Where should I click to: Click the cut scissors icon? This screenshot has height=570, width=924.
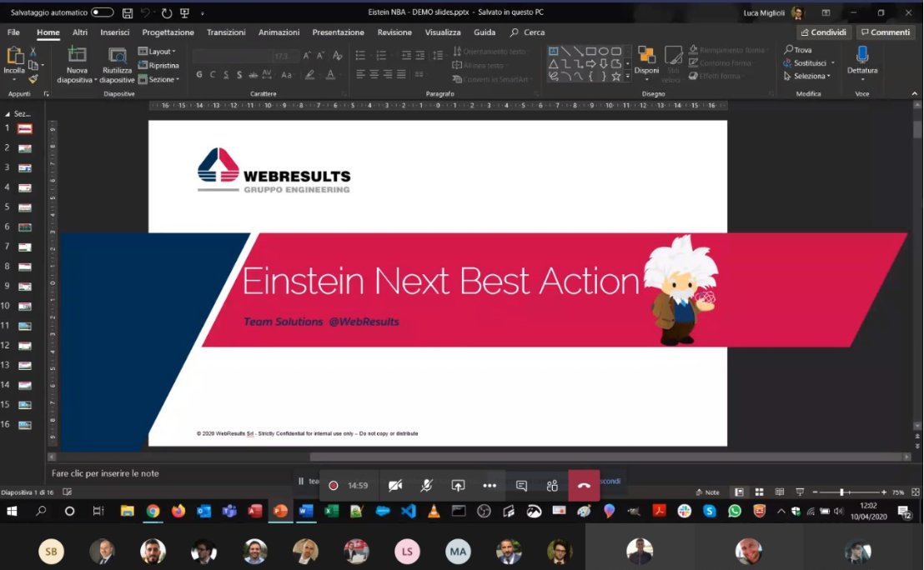coord(33,52)
